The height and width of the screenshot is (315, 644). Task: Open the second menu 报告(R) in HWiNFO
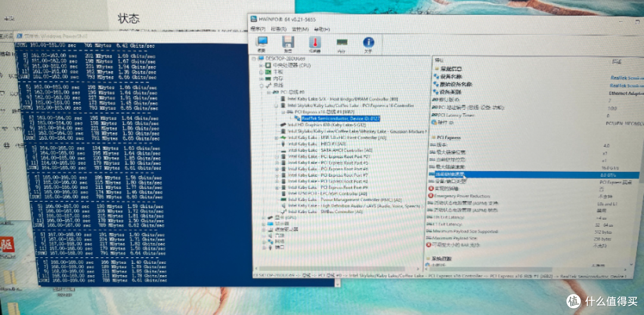[x=278, y=29]
